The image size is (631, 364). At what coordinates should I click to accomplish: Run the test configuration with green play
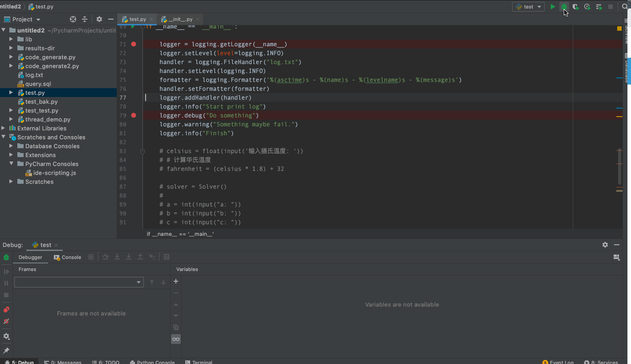[553, 7]
